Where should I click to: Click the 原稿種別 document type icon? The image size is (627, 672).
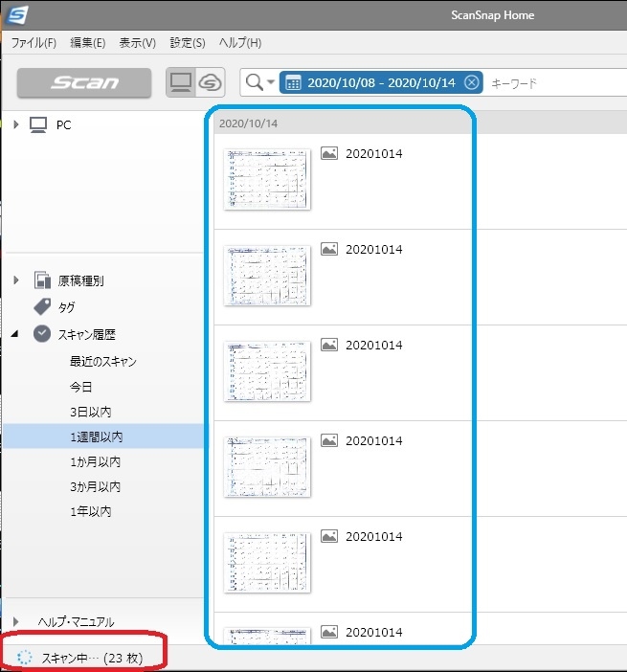point(42,280)
